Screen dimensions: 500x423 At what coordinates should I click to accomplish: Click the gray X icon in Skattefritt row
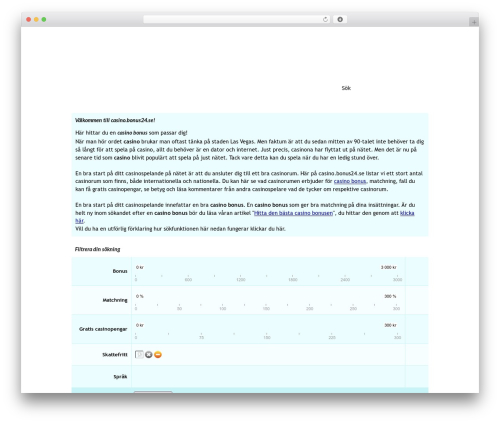click(149, 355)
